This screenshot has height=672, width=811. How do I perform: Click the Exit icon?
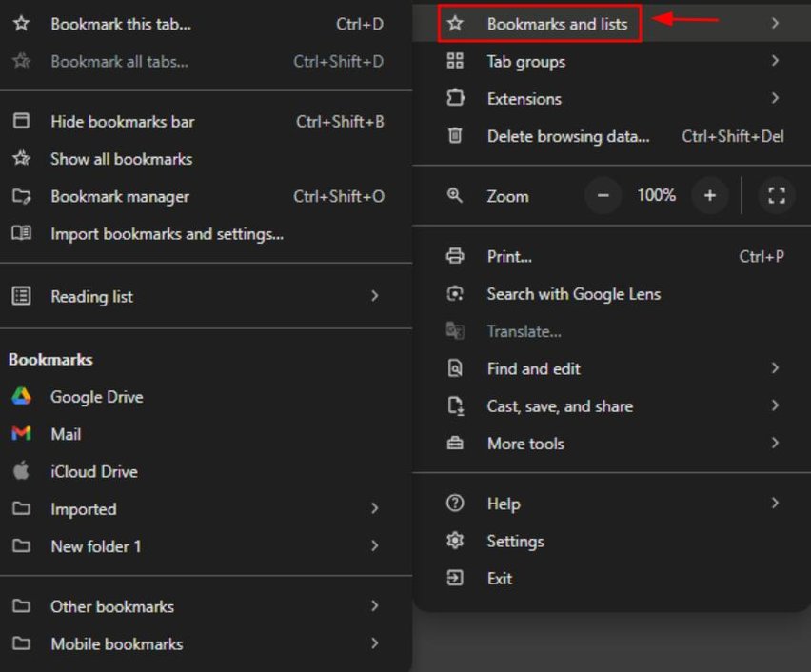click(455, 578)
